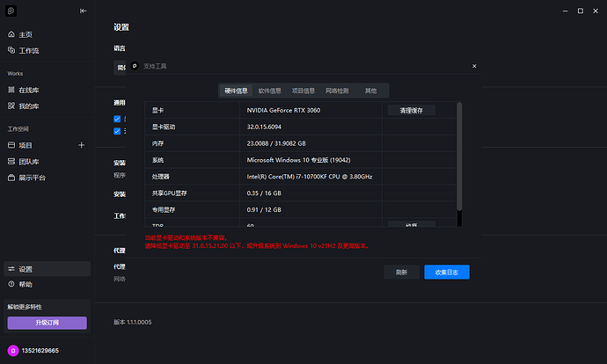Click 收集日志 collect logs button

(x=447, y=272)
